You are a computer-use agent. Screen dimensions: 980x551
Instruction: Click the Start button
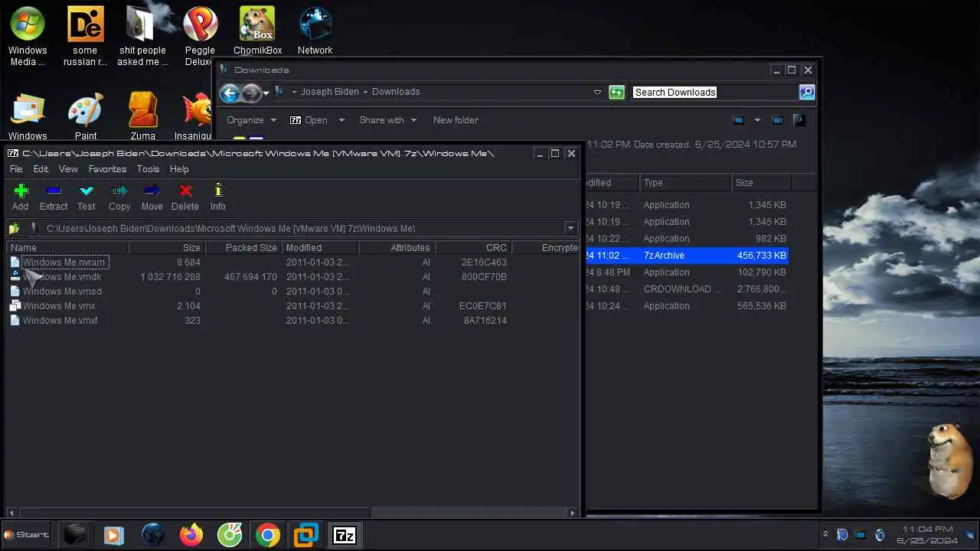coord(26,535)
